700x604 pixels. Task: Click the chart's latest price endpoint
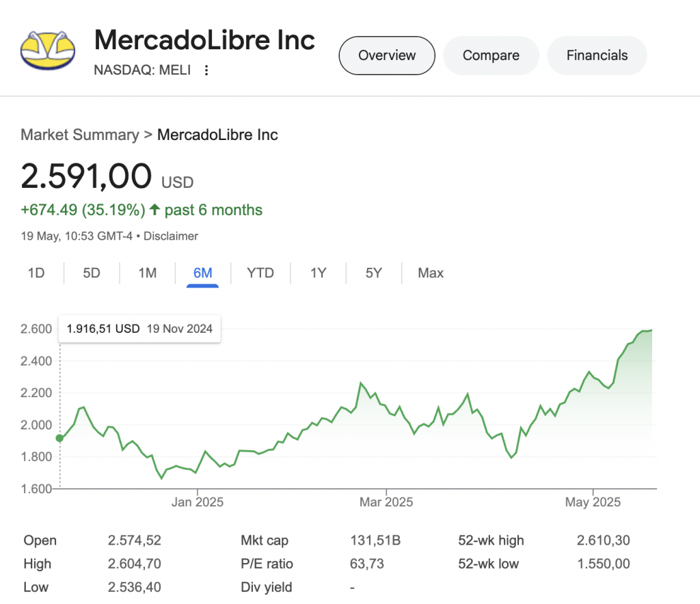click(x=651, y=330)
